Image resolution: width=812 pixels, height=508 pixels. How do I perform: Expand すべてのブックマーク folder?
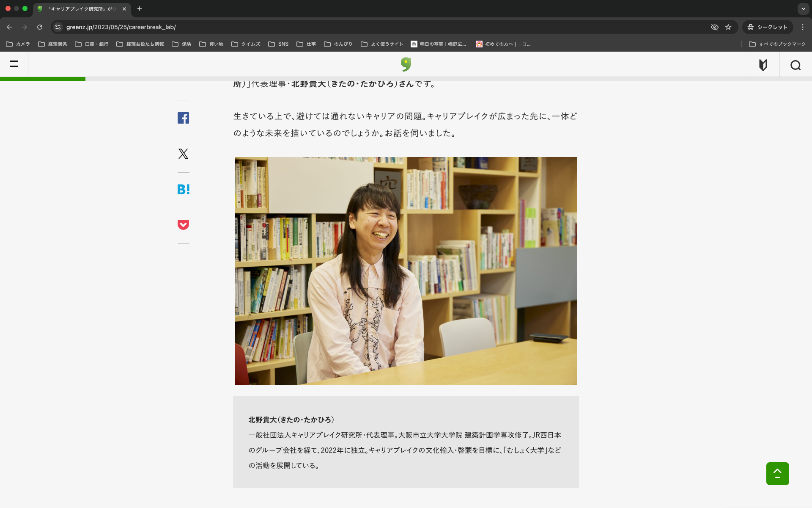(777, 44)
